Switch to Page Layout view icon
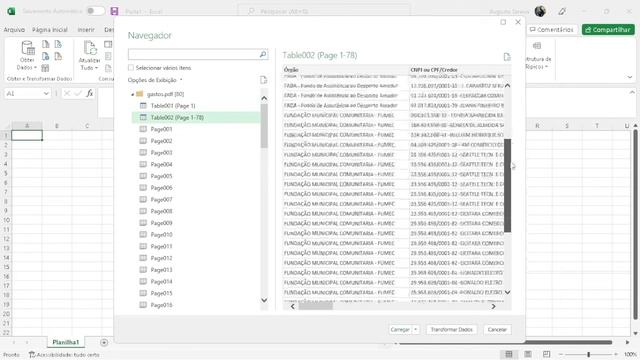Viewport: 640px width, 360px height. click(528, 354)
